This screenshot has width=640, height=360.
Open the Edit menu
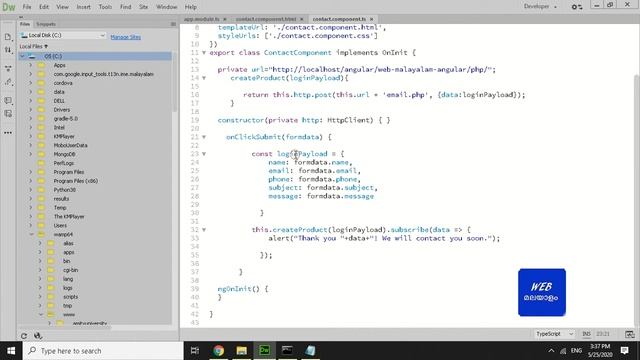(x=44, y=7)
